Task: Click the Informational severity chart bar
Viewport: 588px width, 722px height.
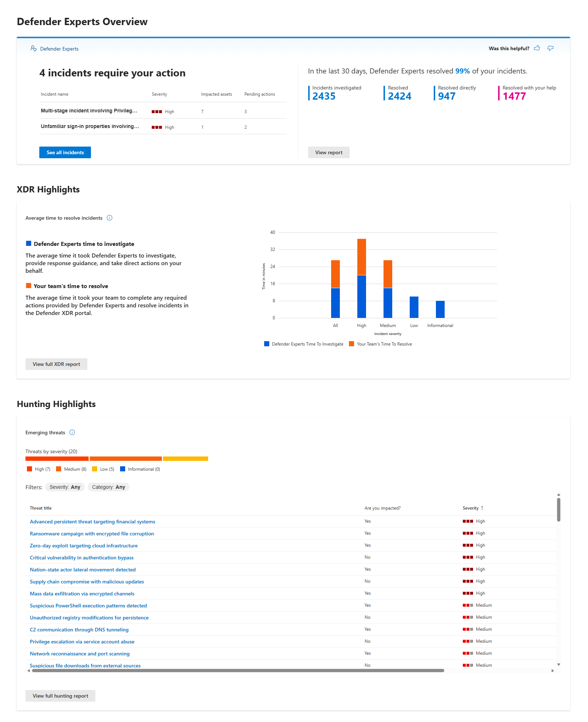Action: tap(440, 310)
